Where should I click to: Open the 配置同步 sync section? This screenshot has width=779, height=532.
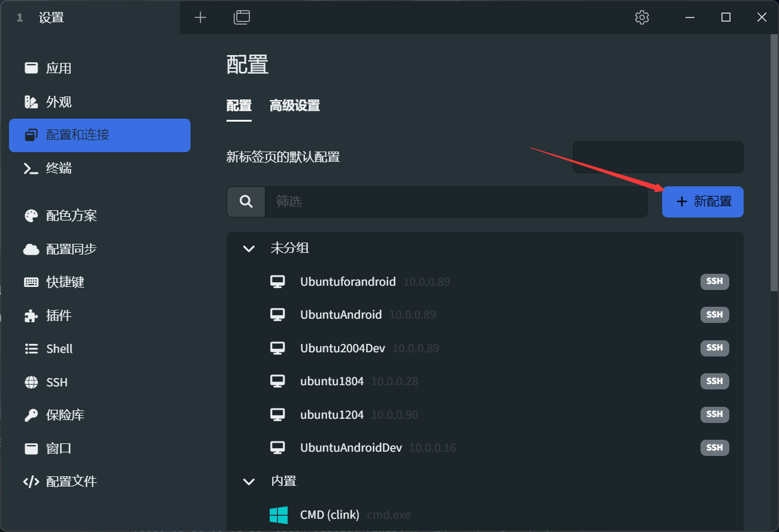point(99,249)
